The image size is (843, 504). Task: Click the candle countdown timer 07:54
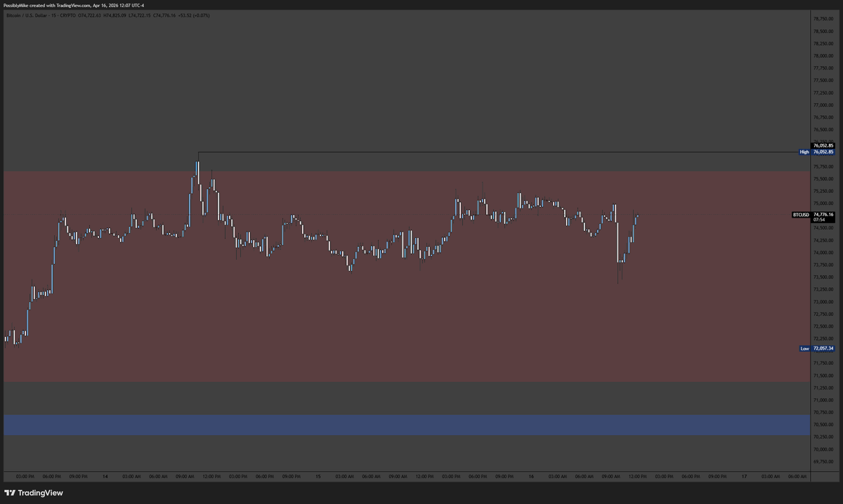click(x=819, y=220)
